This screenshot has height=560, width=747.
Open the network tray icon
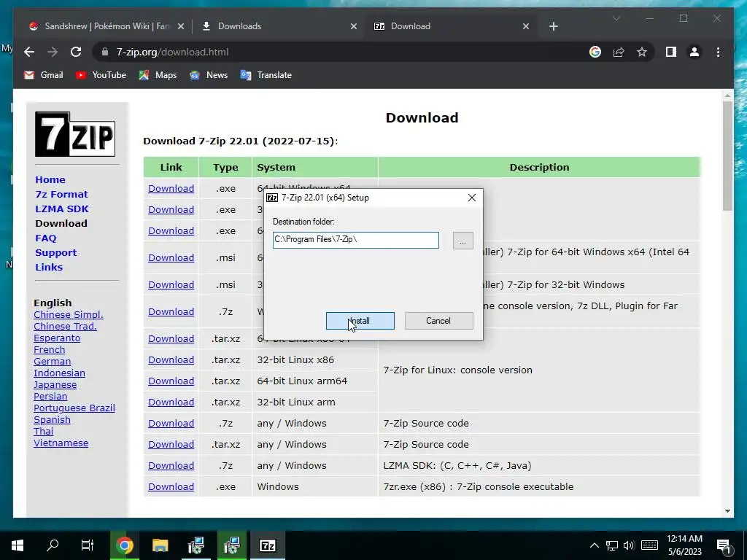click(x=612, y=545)
